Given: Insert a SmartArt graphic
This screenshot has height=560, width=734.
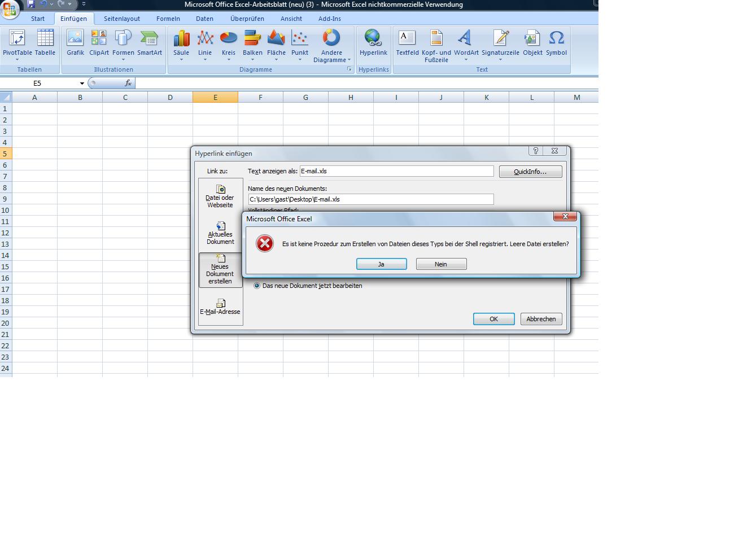Looking at the screenshot, I should pyautogui.click(x=150, y=44).
